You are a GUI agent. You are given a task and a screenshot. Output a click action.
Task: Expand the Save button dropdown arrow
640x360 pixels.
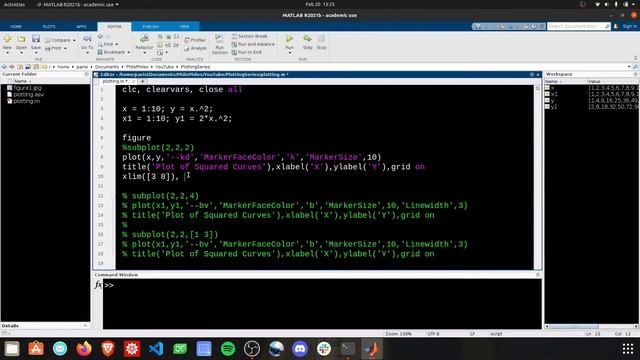[36, 53]
